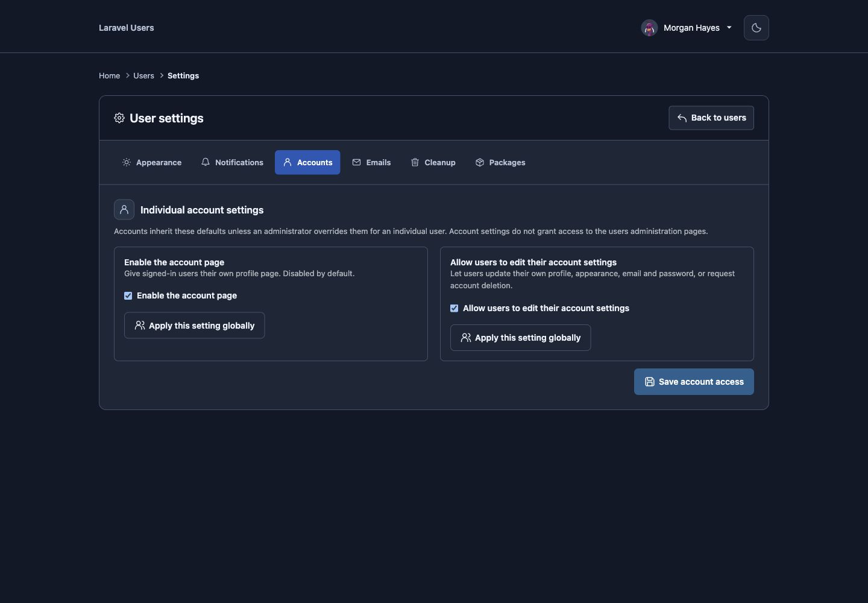The image size is (868, 603).
Task: Click the Enable the account page checkbox label
Action: [x=187, y=295]
